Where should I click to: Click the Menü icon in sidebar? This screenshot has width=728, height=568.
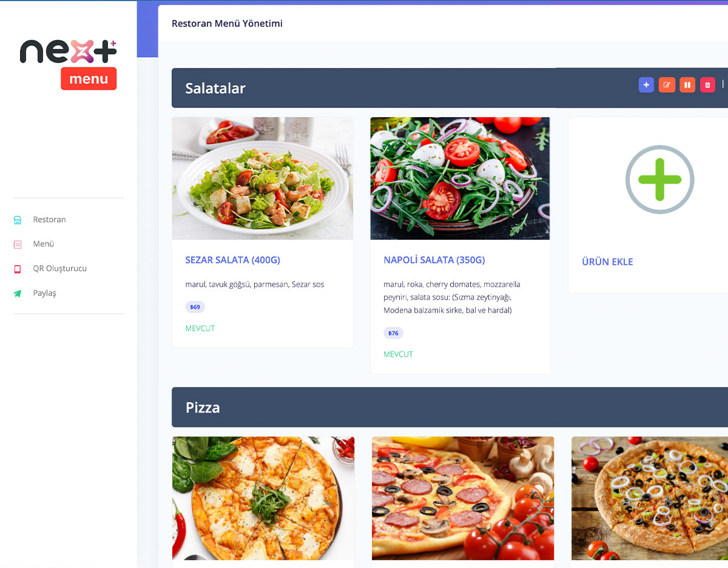18,244
